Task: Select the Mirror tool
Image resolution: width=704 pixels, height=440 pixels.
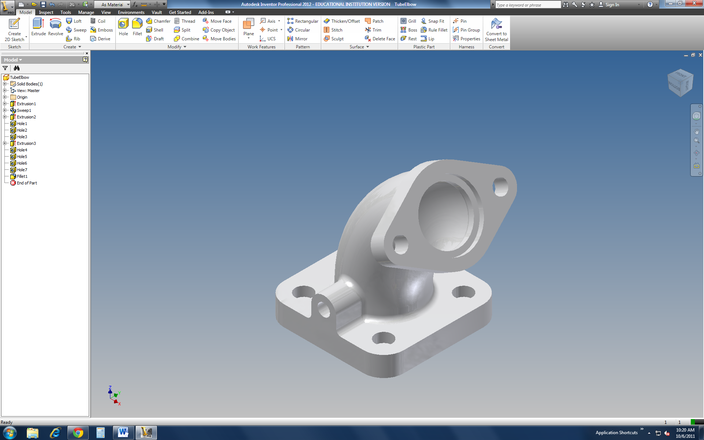Action: [297, 39]
